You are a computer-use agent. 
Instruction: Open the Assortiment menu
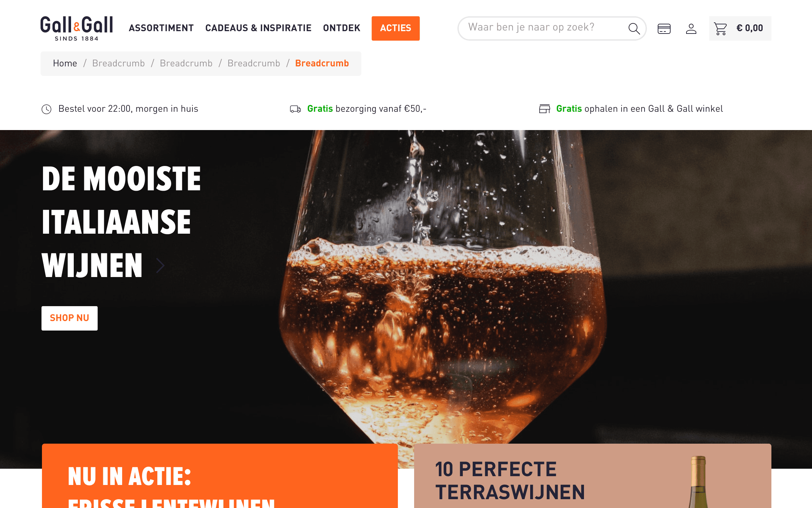(161, 28)
